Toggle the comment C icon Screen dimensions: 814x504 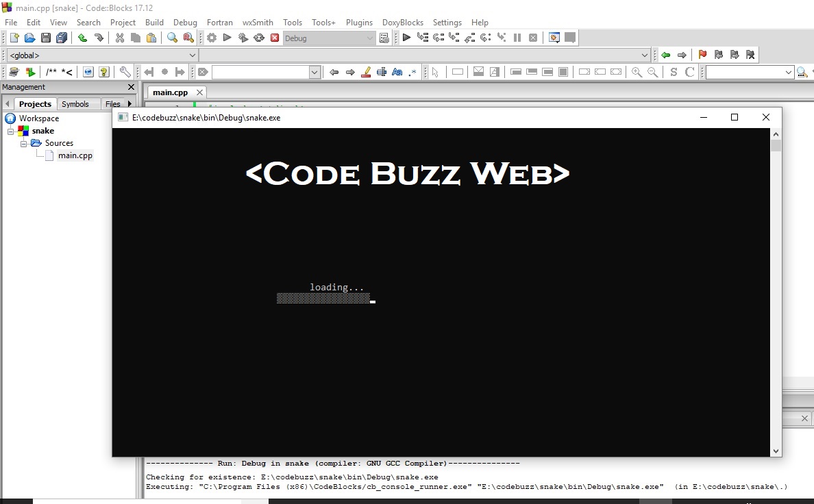point(689,72)
